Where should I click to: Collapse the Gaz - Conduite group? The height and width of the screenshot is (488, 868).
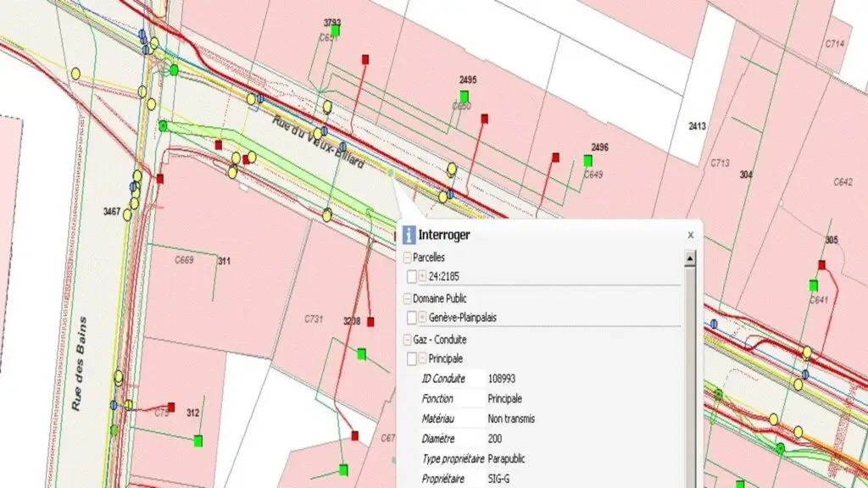click(x=407, y=340)
